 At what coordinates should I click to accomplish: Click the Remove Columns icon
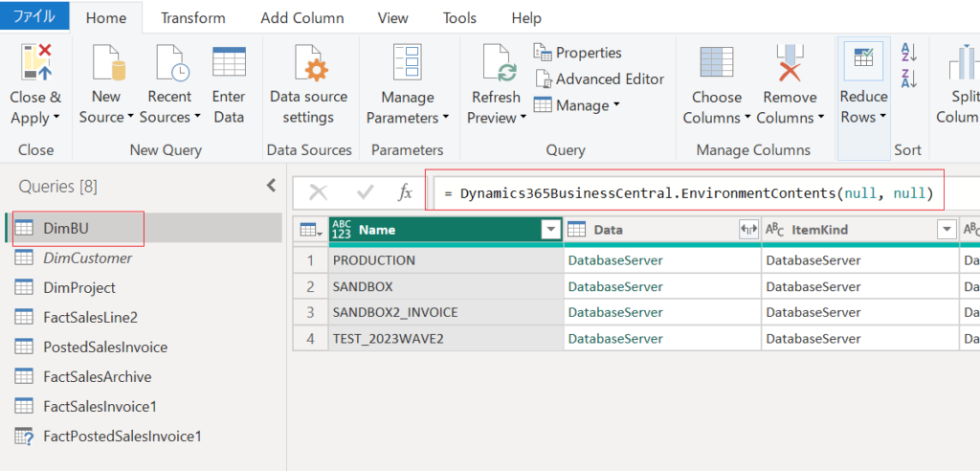(x=790, y=62)
